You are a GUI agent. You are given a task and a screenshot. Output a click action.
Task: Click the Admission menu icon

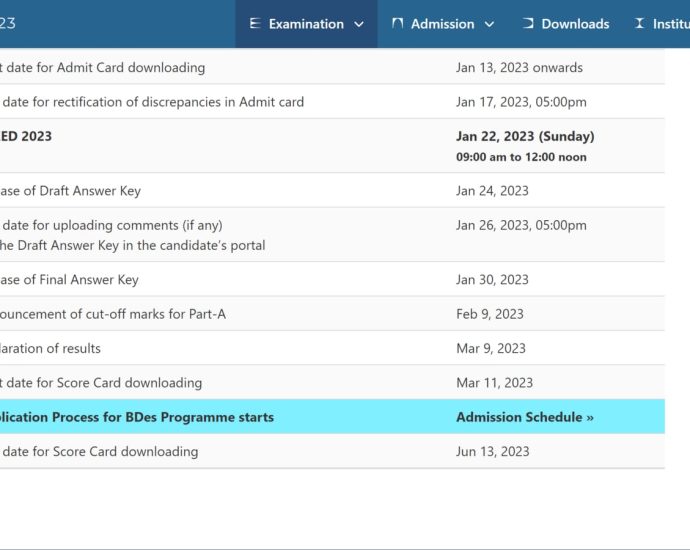pos(397,24)
